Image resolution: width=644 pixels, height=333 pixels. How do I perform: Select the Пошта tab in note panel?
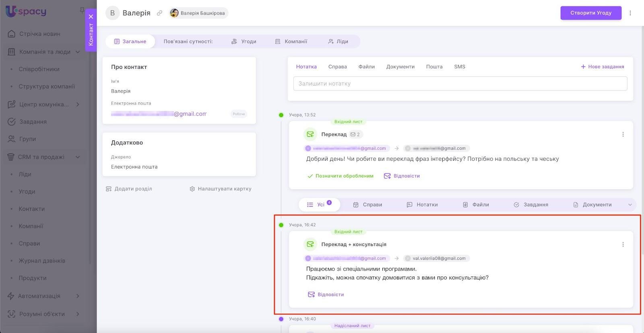(x=434, y=67)
